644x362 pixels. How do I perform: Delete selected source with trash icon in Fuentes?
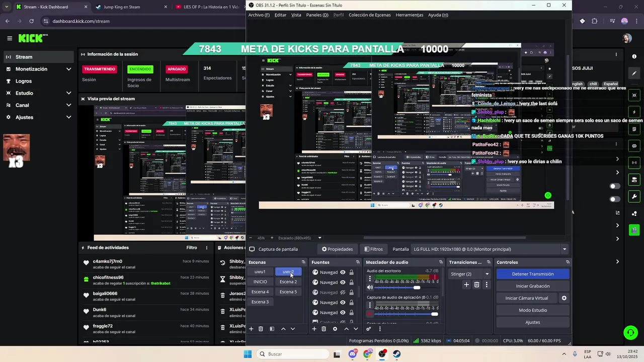coord(324,329)
